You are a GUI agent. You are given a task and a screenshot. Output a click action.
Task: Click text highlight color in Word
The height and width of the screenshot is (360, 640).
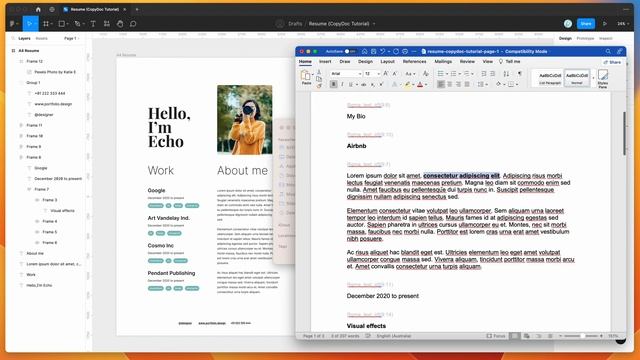[x=407, y=84]
